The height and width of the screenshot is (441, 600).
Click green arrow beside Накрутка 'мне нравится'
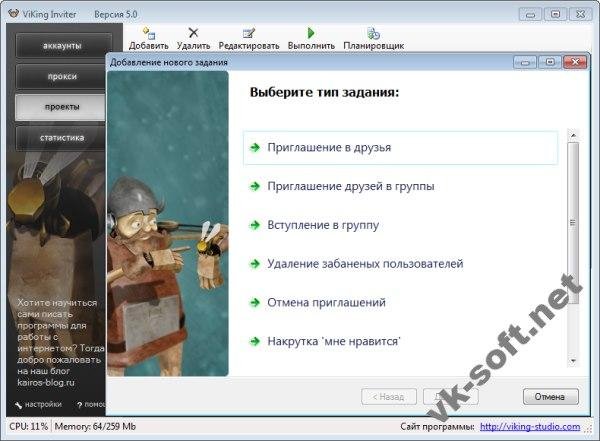(x=255, y=341)
